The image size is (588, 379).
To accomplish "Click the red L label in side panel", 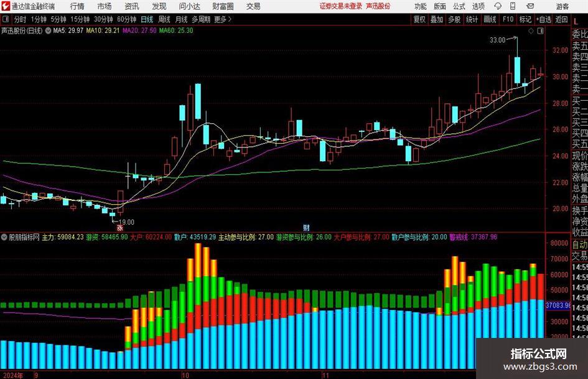I will point(576,22).
